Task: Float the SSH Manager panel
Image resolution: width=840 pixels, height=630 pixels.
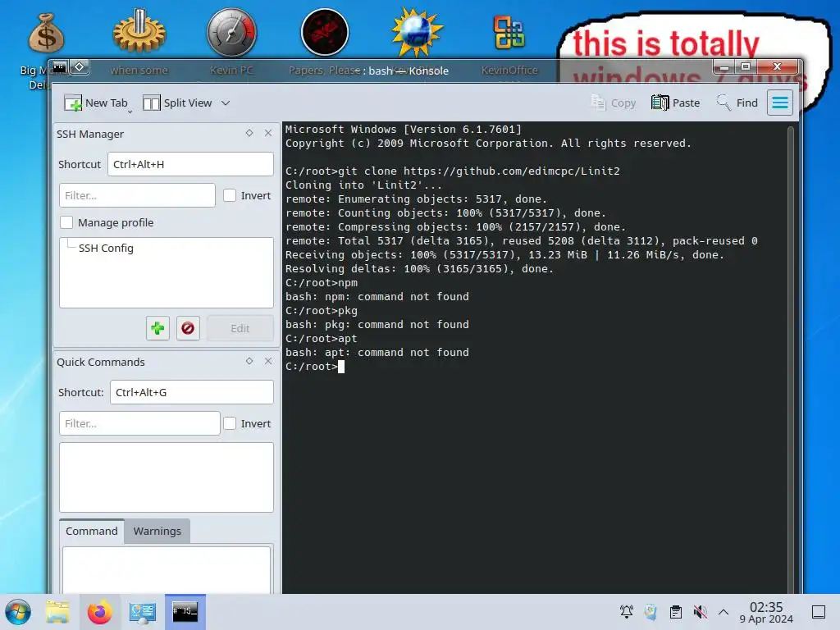Action: click(x=249, y=133)
